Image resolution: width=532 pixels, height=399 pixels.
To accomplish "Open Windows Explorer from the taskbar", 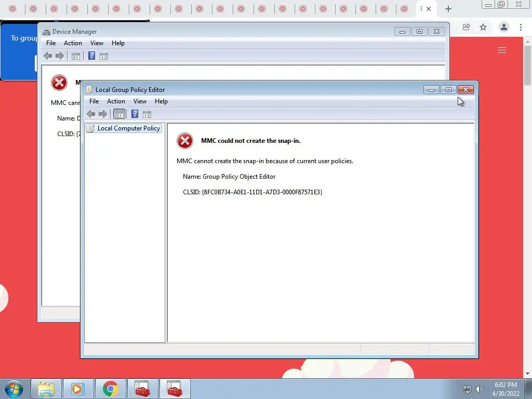I will coord(46,389).
